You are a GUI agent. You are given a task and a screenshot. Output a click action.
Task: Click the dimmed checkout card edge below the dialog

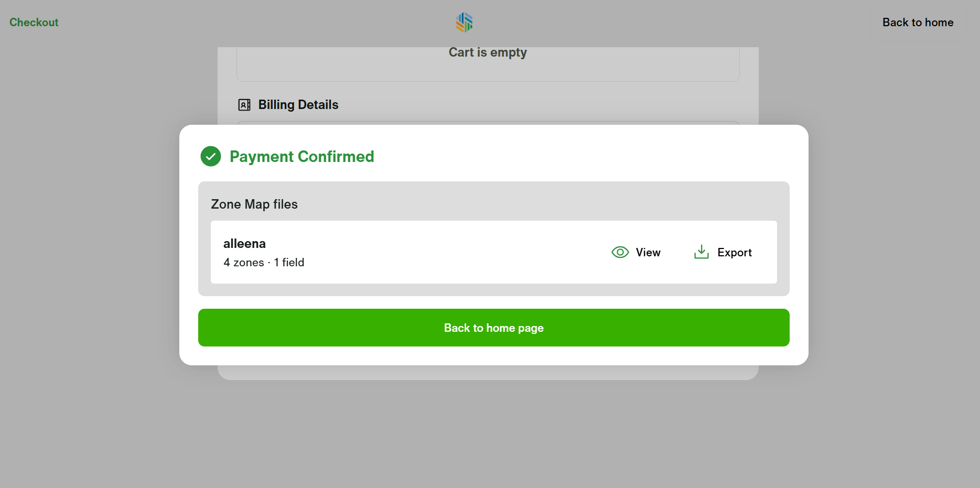point(488,373)
